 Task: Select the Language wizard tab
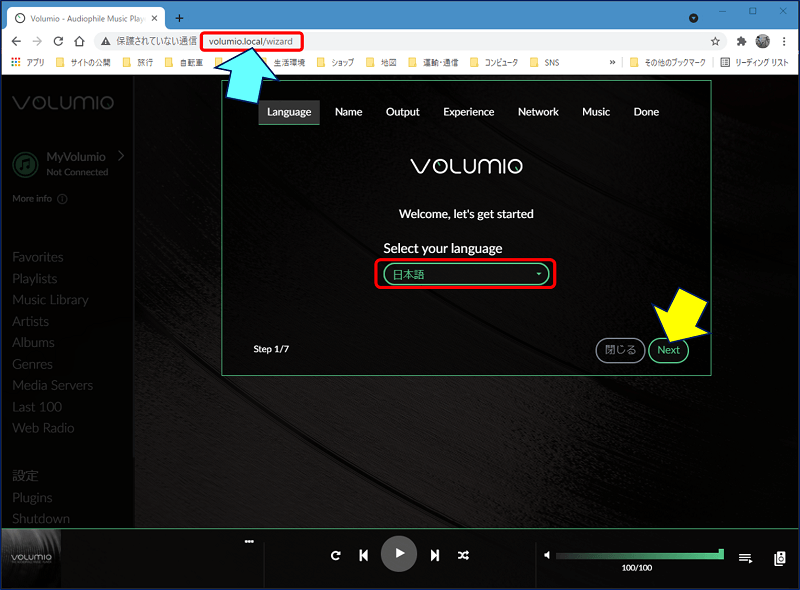pos(289,112)
